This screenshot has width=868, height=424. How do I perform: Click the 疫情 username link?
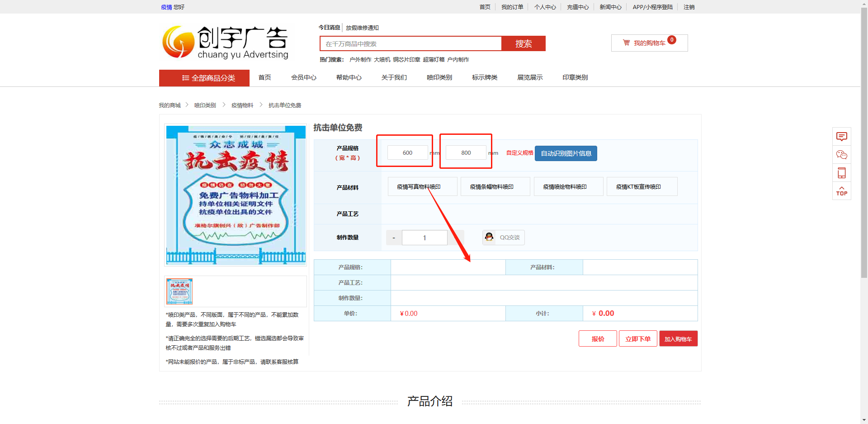point(166,7)
